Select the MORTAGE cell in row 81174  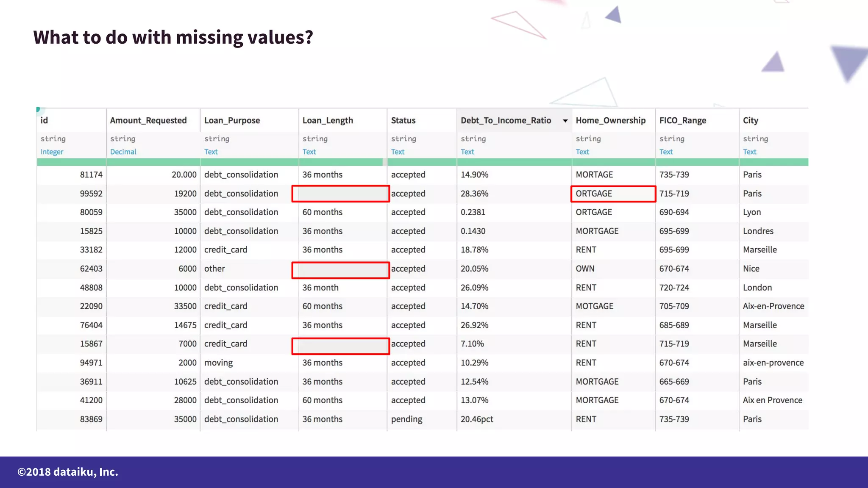tap(594, 175)
